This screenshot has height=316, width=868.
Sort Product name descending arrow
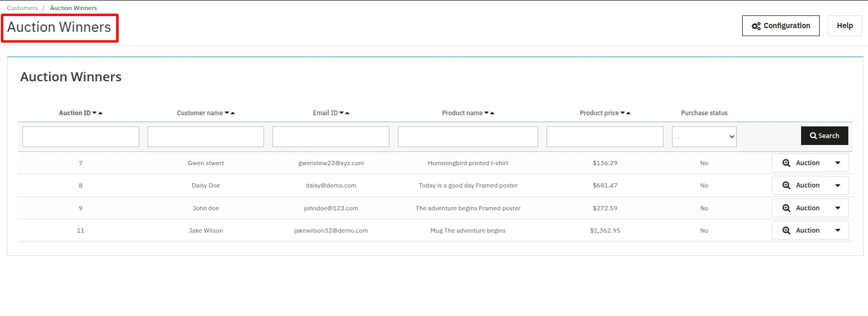coord(487,113)
